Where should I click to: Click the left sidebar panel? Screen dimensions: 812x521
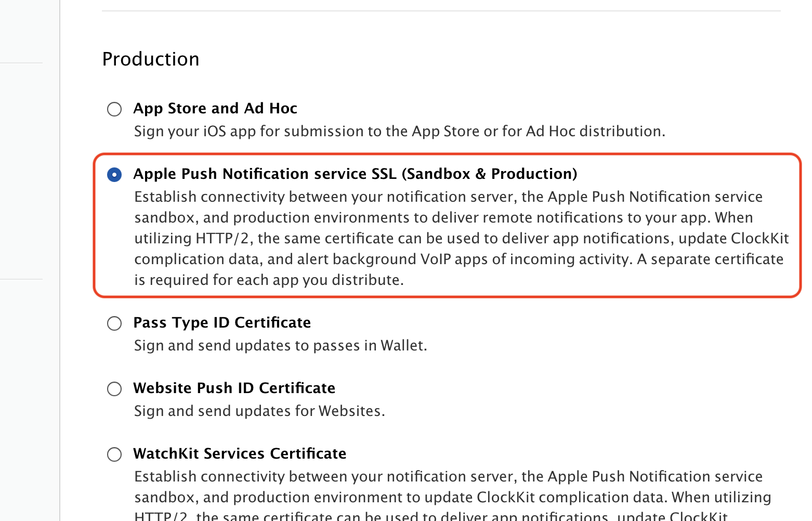(29, 260)
